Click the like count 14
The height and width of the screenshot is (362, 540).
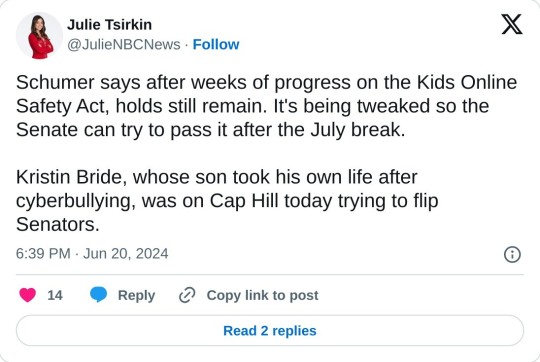[x=55, y=296]
